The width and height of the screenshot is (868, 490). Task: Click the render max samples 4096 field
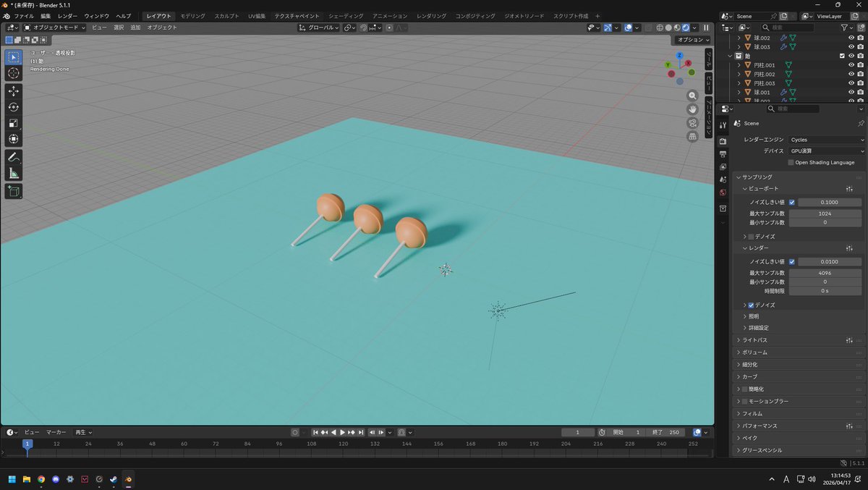pyautogui.click(x=825, y=273)
